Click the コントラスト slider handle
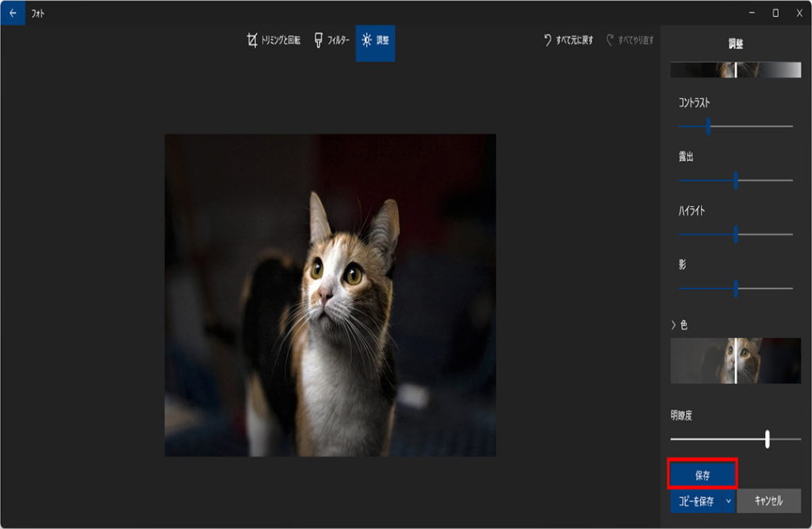Image resolution: width=812 pixels, height=529 pixels. click(708, 126)
